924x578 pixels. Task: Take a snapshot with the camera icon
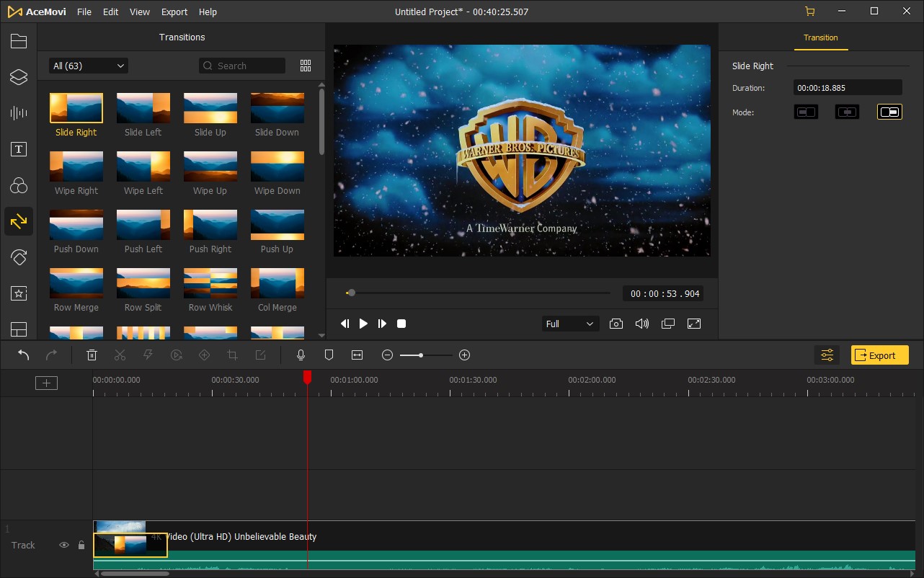tap(616, 324)
